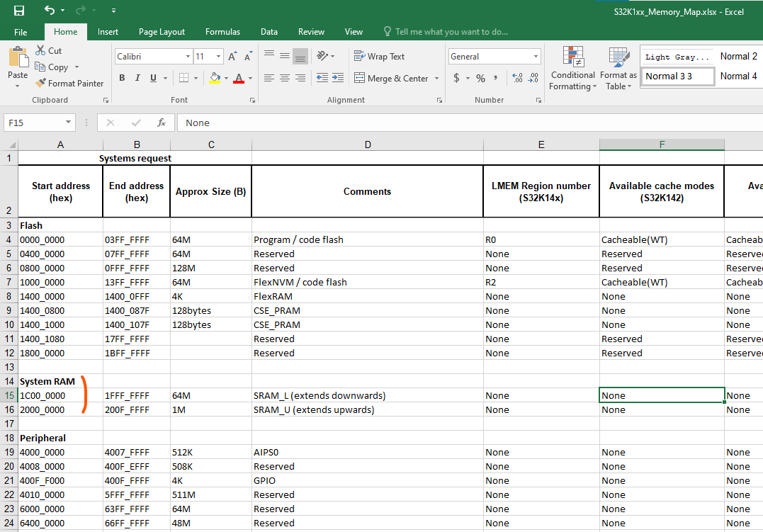Click the Undo arrow icon
Screen dimensions: 763x532
point(49,11)
